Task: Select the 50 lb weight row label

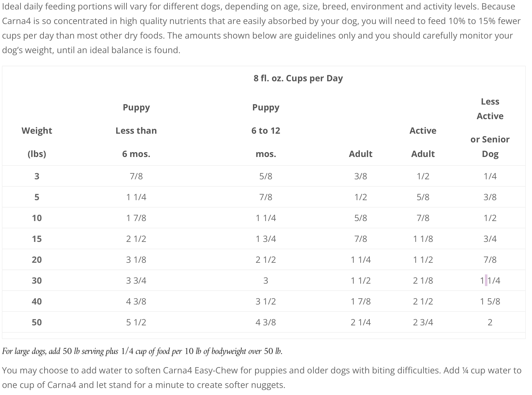Action: [x=37, y=322]
